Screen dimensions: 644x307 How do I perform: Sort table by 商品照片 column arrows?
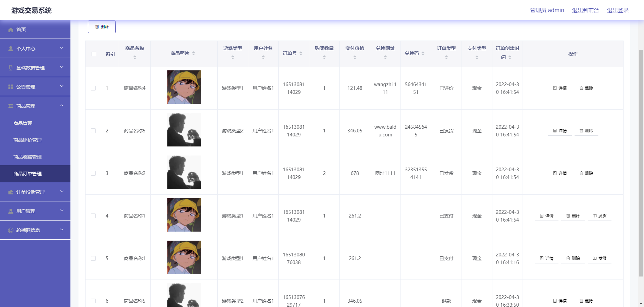pos(194,53)
